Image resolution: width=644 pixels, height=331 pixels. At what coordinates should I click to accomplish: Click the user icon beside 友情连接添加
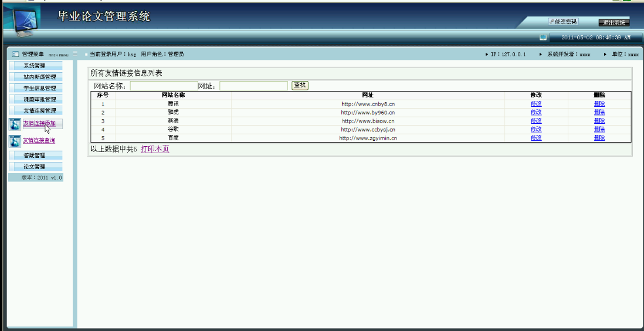pos(15,124)
